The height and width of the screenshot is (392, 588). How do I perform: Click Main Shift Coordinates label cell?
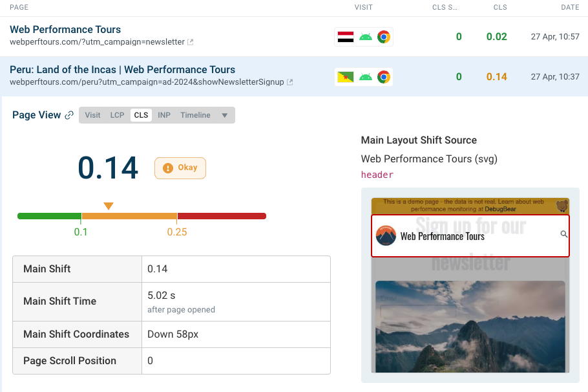click(78, 334)
